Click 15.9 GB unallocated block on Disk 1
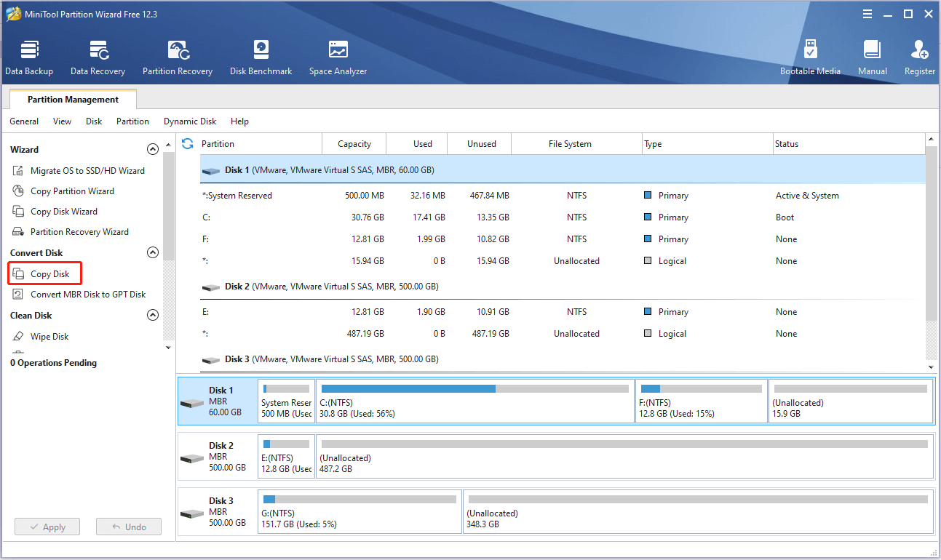This screenshot has width=941, height=560. [x=851, y=401]
